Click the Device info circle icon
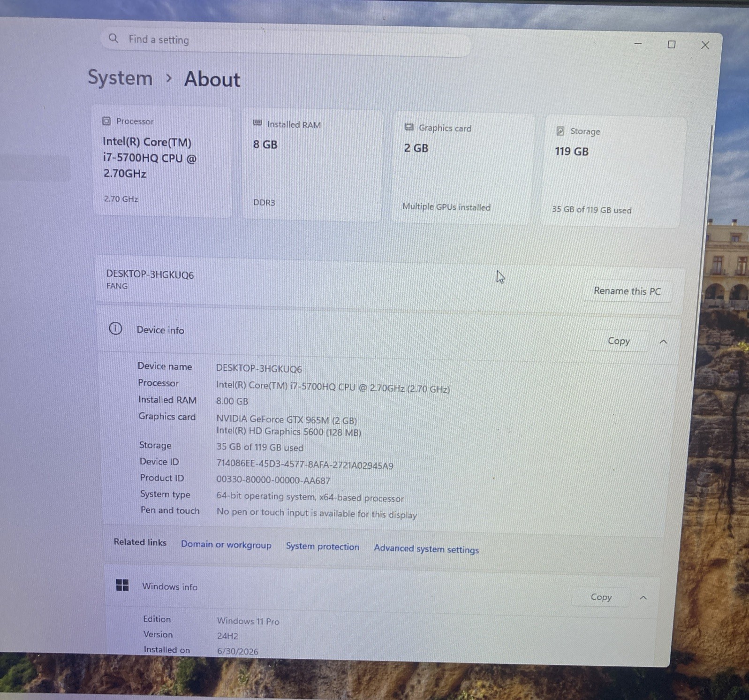This screenshot has width=749, height=700. 115,328
